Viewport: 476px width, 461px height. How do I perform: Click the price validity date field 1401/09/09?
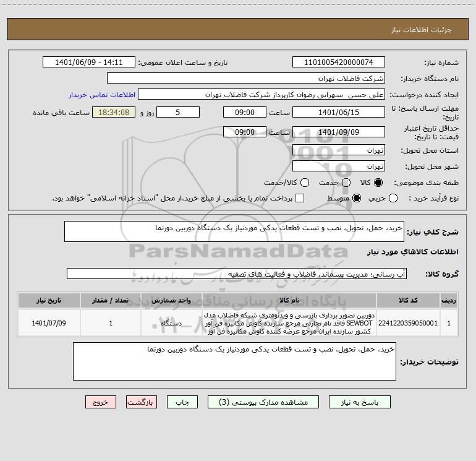click(x=339, y=132)
